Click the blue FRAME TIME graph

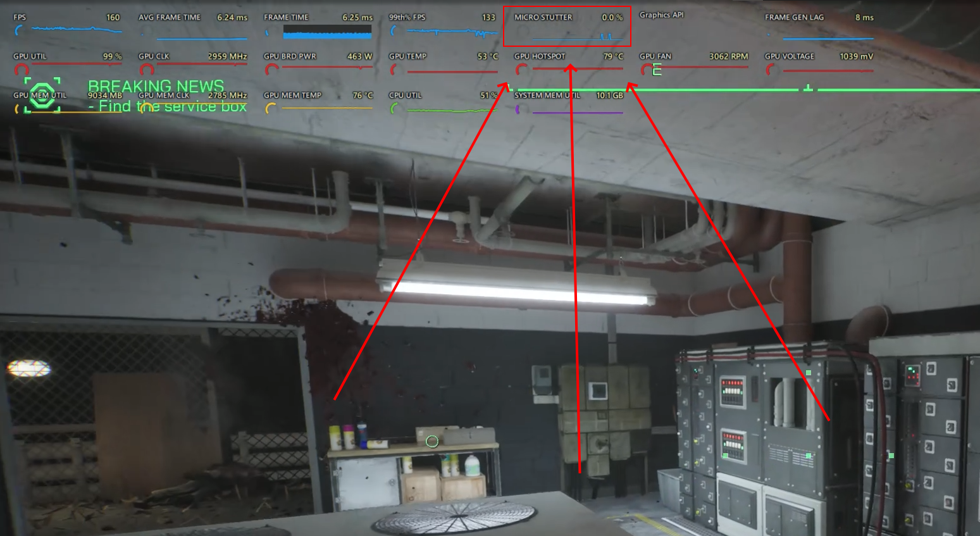point(327,32)
